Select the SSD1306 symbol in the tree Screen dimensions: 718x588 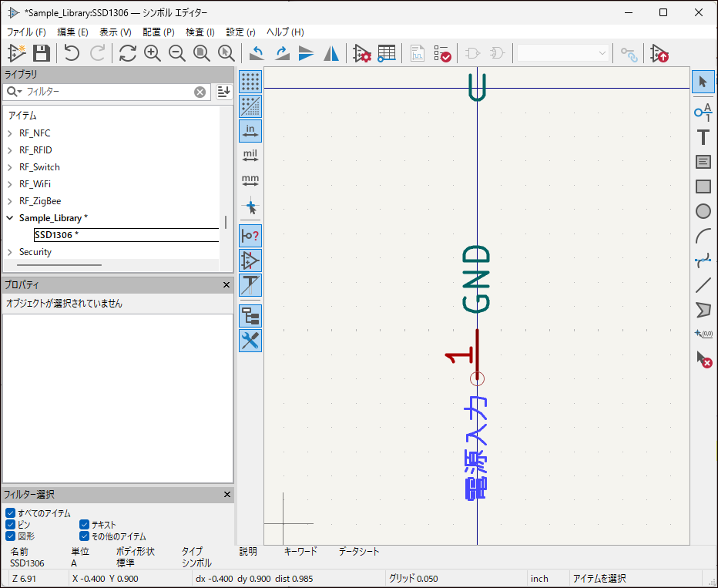pyautogui.click(x=55, y=235)
